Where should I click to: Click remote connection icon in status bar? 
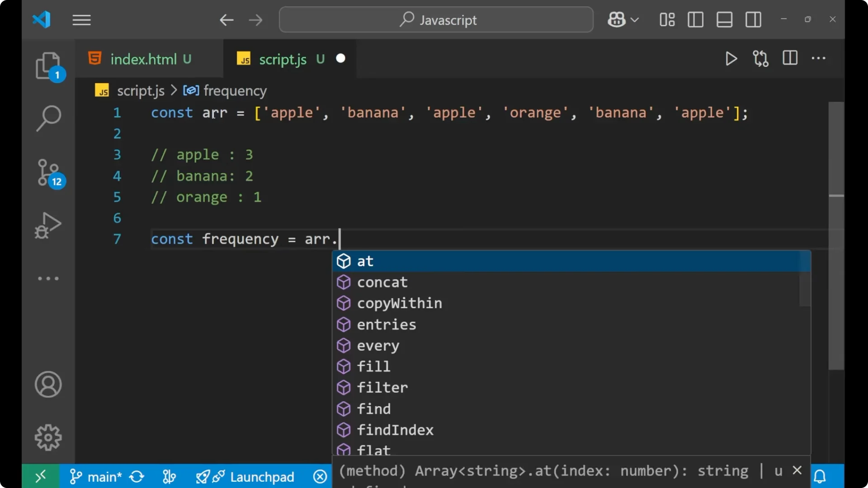[x=40, y=476]
